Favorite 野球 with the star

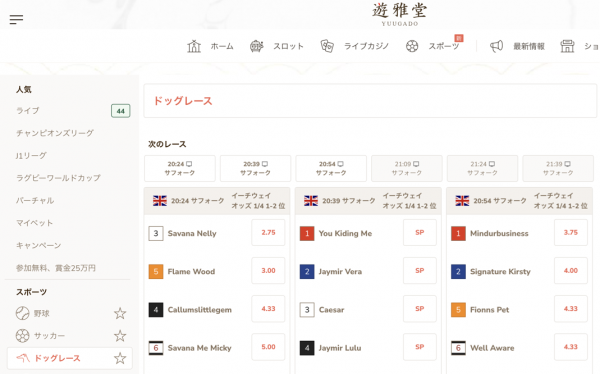click(x=120, y=313)
